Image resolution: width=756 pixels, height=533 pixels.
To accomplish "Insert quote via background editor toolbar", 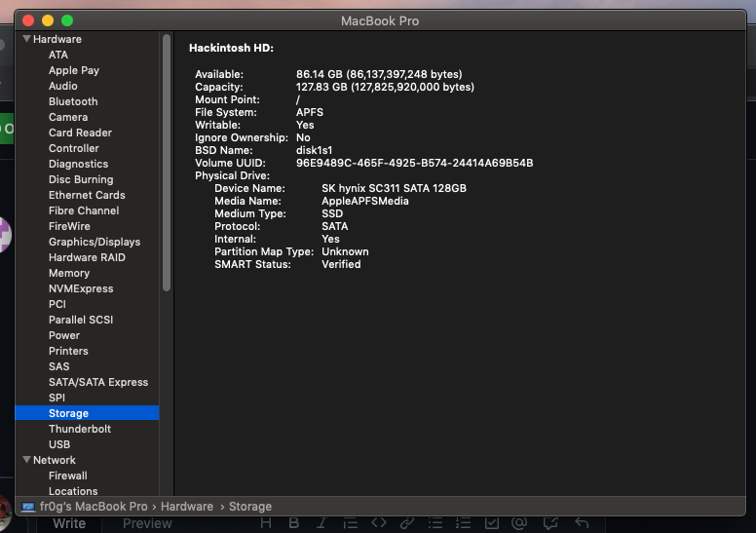I will pyautogui.click(x=350, y=523).
